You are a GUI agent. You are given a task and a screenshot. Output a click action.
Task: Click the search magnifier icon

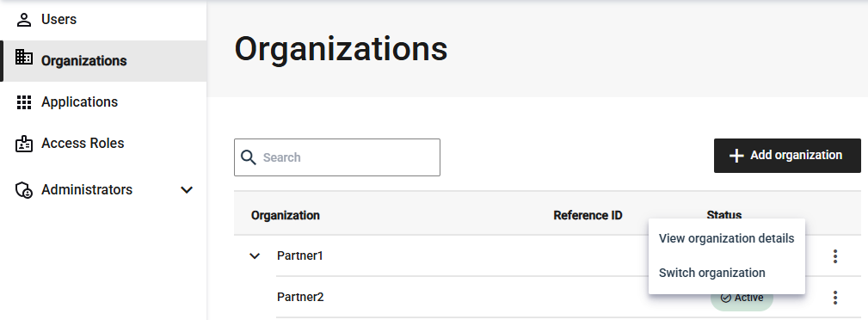pos(249,157)
